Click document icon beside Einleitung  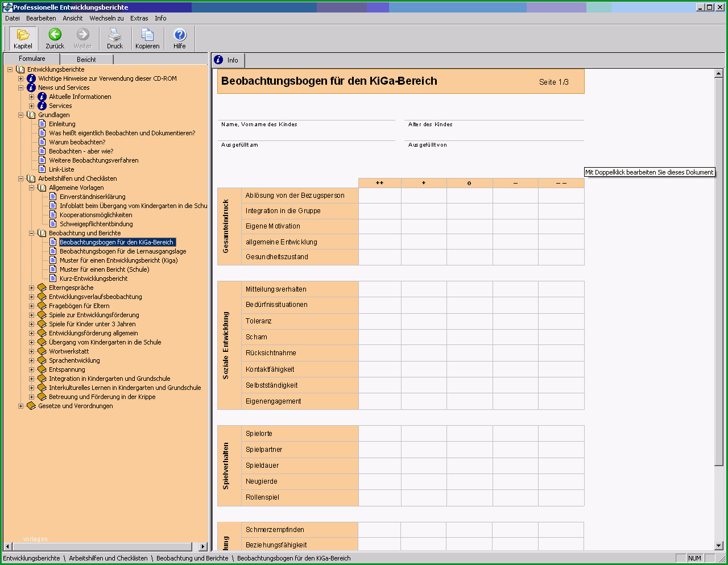pyautogui.click(x=42, y=124)
